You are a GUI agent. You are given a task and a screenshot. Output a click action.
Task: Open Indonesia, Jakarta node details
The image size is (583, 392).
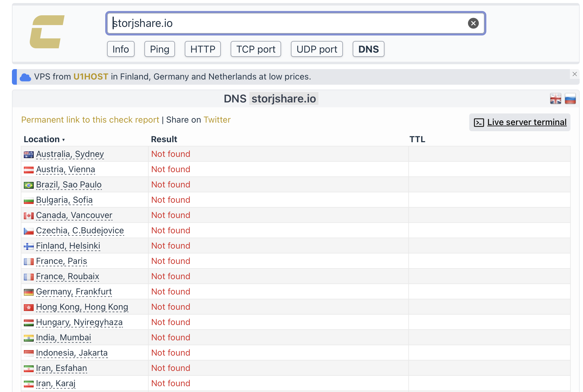[72, 353]
